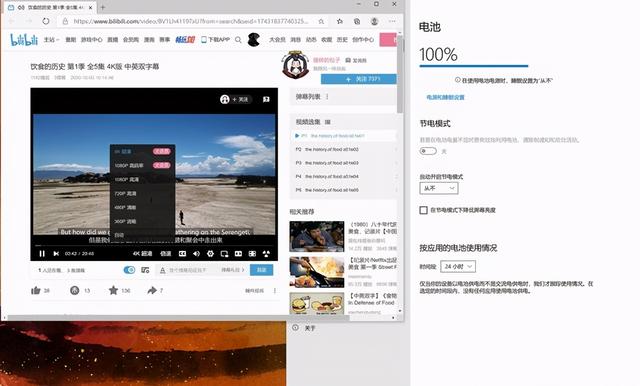Click the pink upload button in the header
Viewport: 640px width, 386px height.
pyautogui.click(x=388, y=40)
